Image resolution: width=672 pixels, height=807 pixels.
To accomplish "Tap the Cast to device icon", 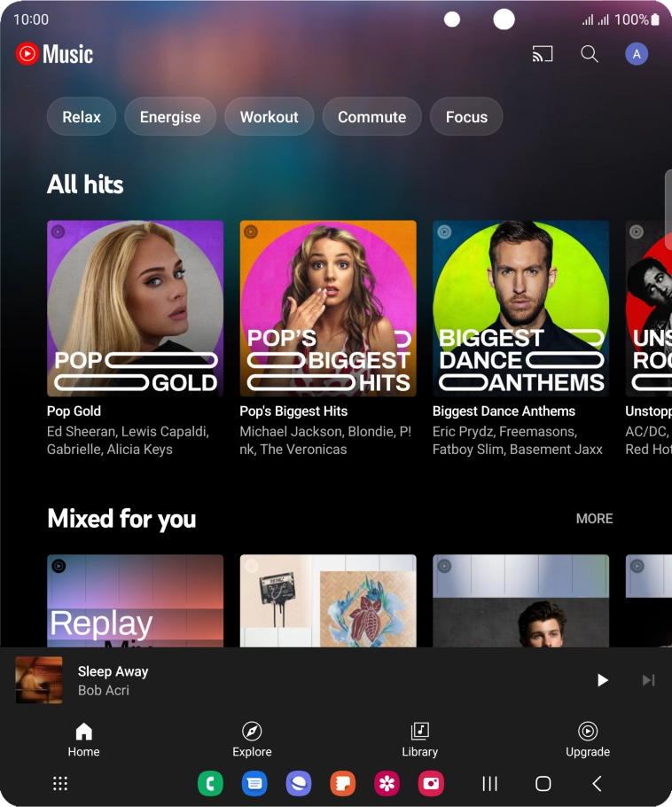I will click(x=543, y=54).
